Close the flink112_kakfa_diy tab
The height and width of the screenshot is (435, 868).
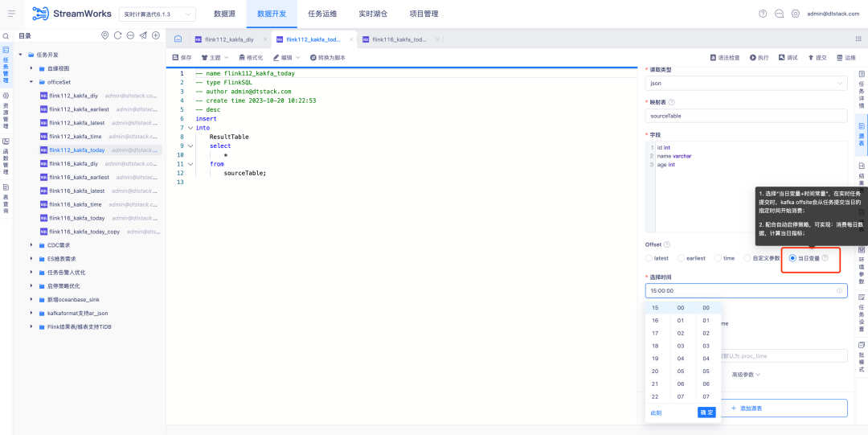[265, 40]
